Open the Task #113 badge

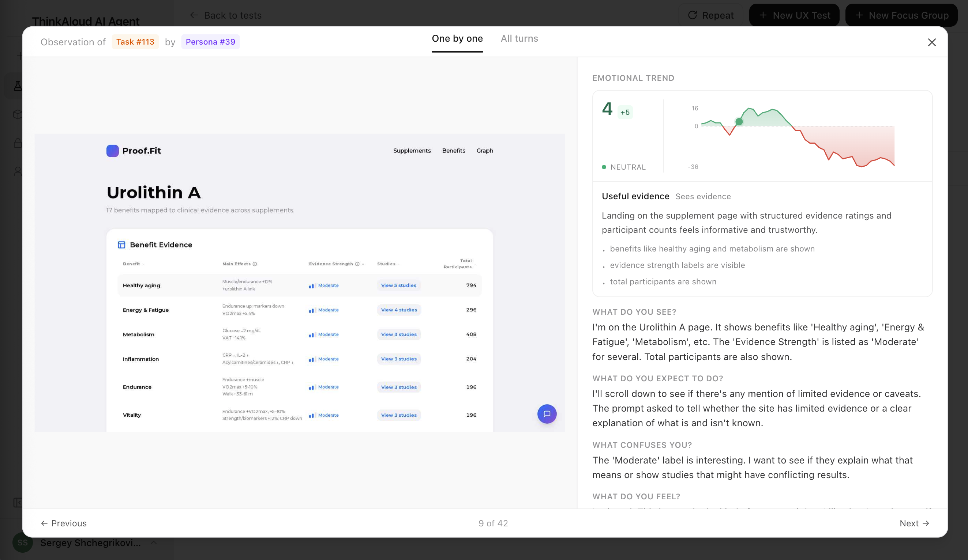tap(135, 42)
